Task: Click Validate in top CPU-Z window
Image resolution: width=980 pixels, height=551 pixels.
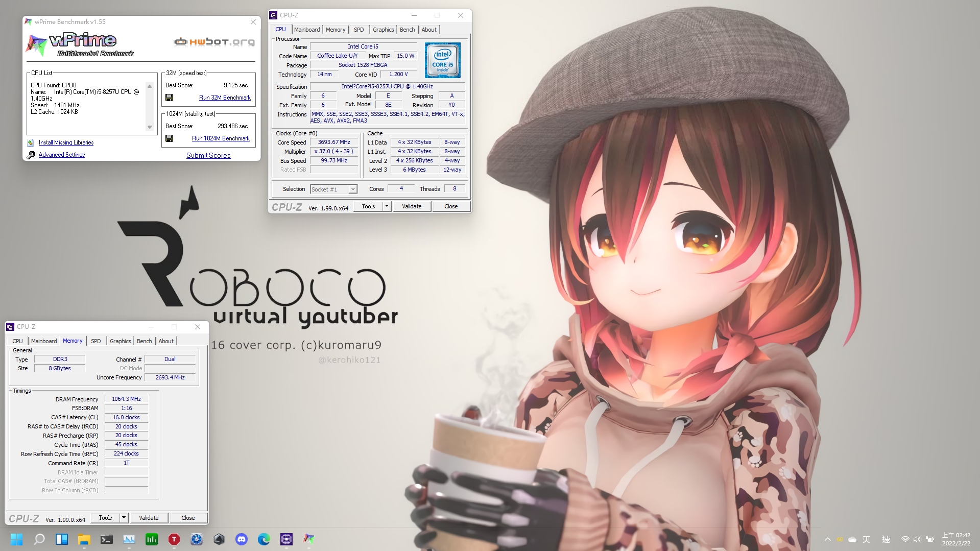Action: point(412,206)
